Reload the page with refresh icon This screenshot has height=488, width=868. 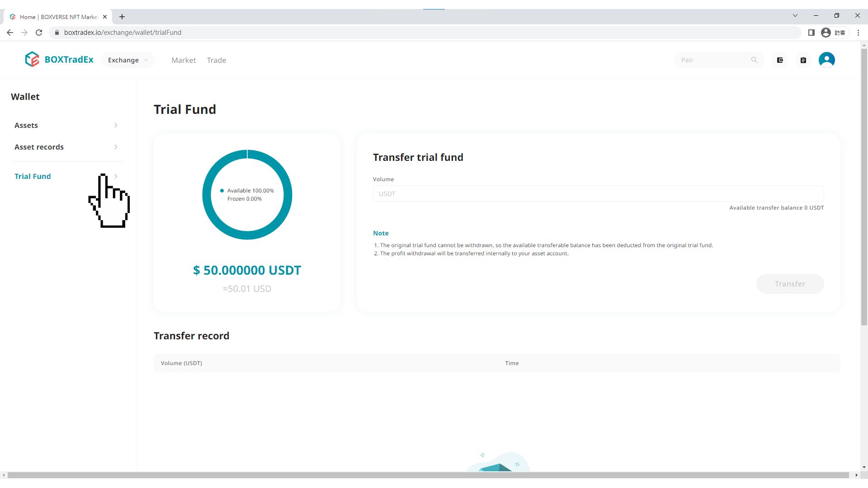point(39,33)
